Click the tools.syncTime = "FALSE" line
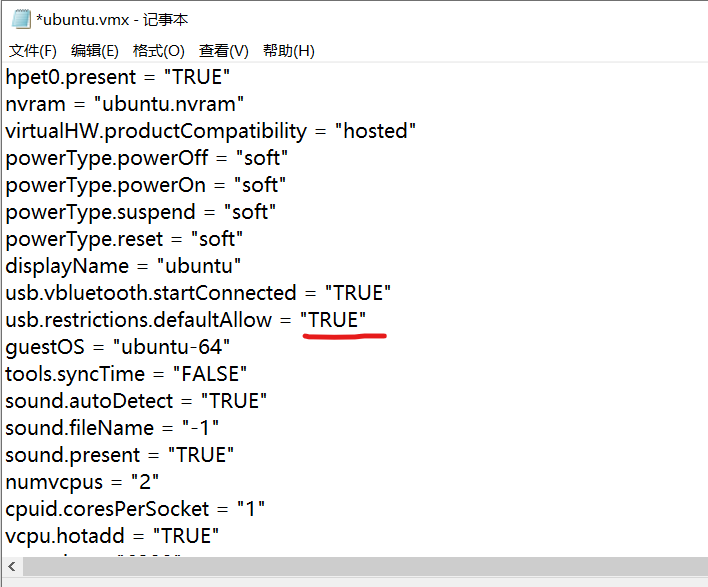Screen dimensions: 708x587 tap(126, 374)
